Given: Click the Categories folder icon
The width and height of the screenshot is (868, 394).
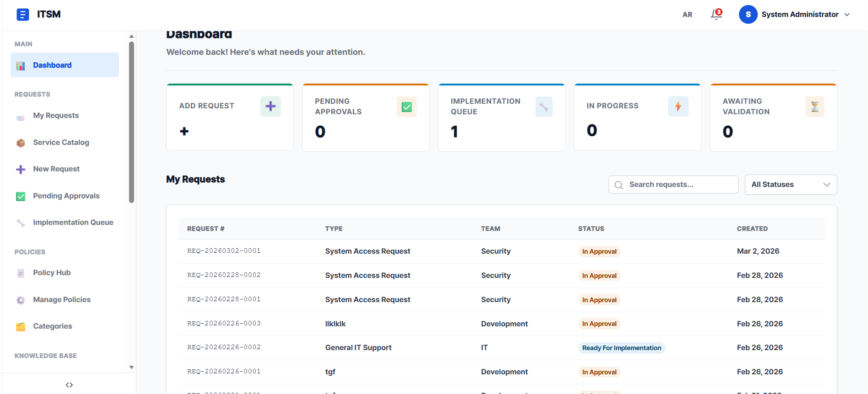Looking at the screenshot, I should pos(21,327).
